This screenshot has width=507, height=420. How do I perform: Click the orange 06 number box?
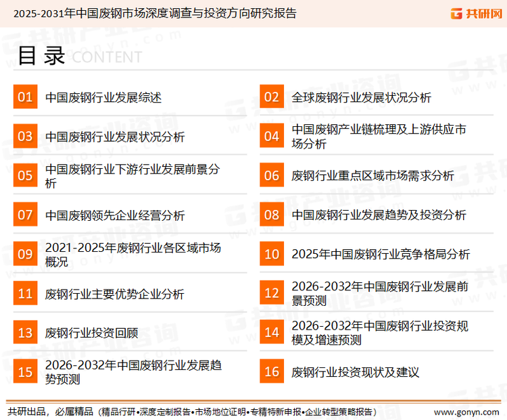click(272, 175)
